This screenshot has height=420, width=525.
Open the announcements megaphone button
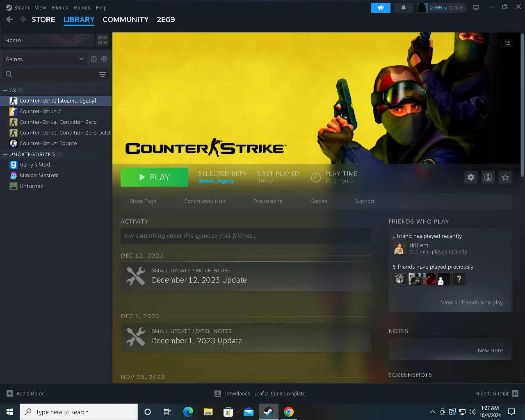pos(381,8)
